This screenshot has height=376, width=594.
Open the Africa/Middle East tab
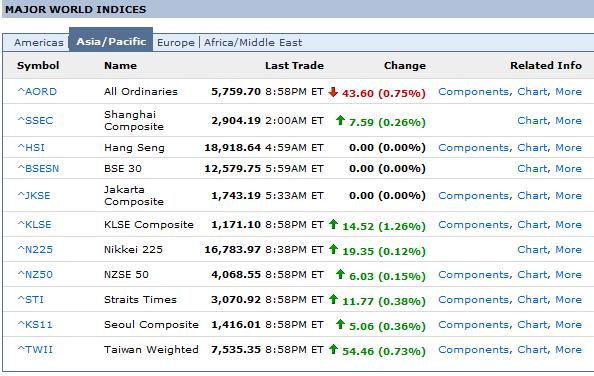coord(253,42)
